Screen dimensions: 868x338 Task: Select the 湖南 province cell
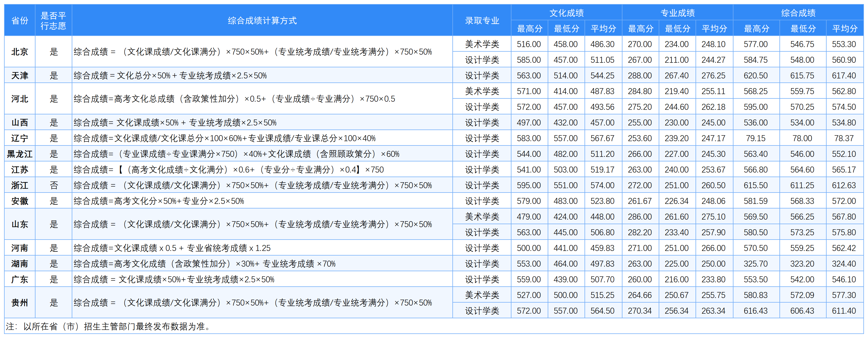pos(19,264)
